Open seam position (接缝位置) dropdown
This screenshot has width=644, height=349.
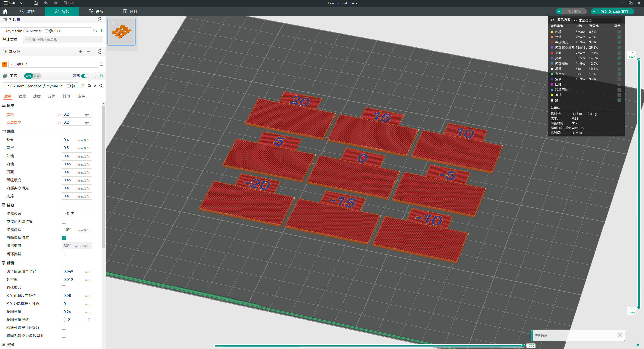pyautogui.click(x=77, y=214)
